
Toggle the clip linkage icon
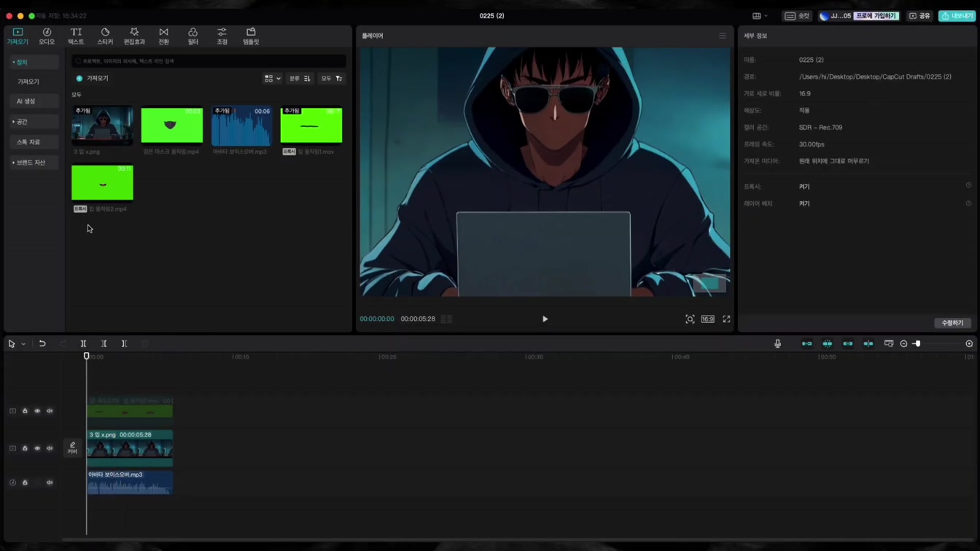pyautogui.click(x=847, y=344)
